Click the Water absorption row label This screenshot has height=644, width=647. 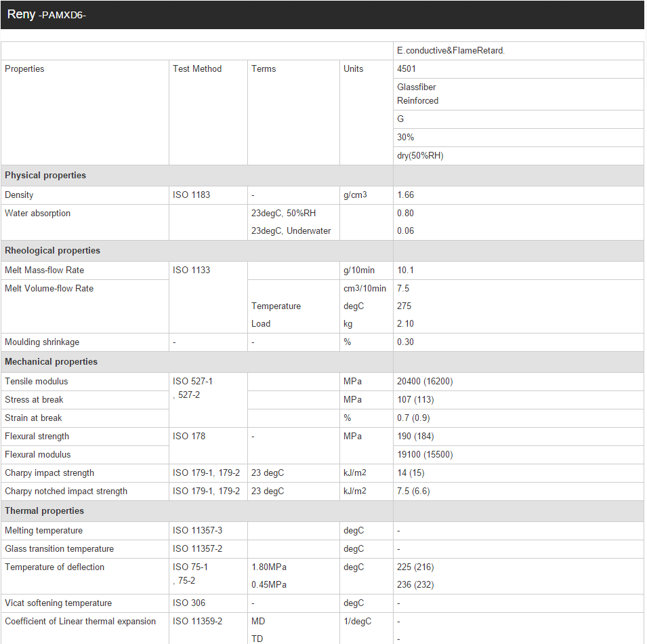click(x=37, y=213)
